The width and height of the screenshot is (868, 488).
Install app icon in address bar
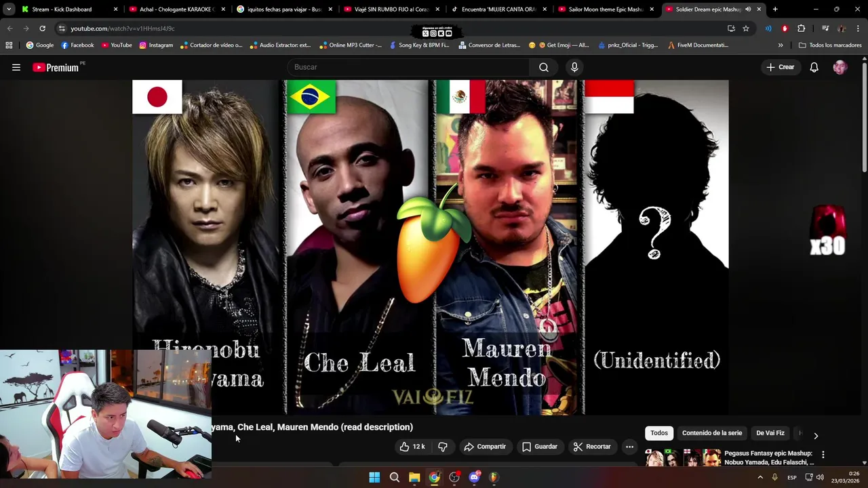tap(731, 28)
